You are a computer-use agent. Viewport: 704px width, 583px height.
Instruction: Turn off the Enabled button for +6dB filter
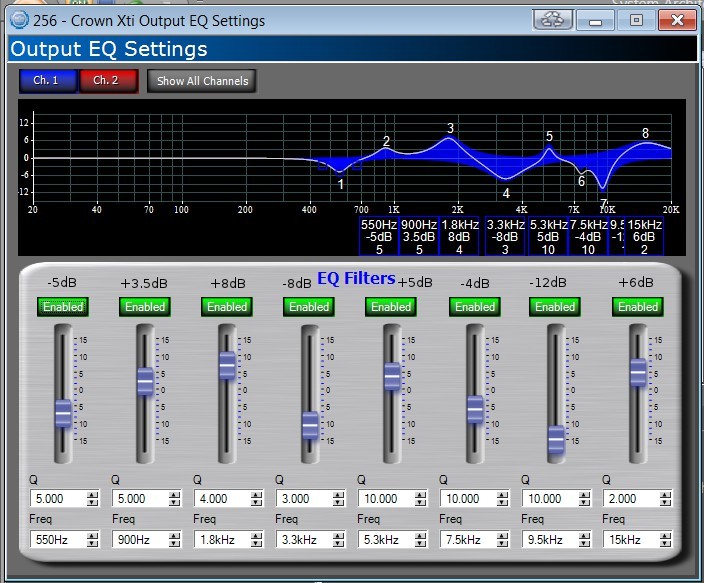(637, 307)
